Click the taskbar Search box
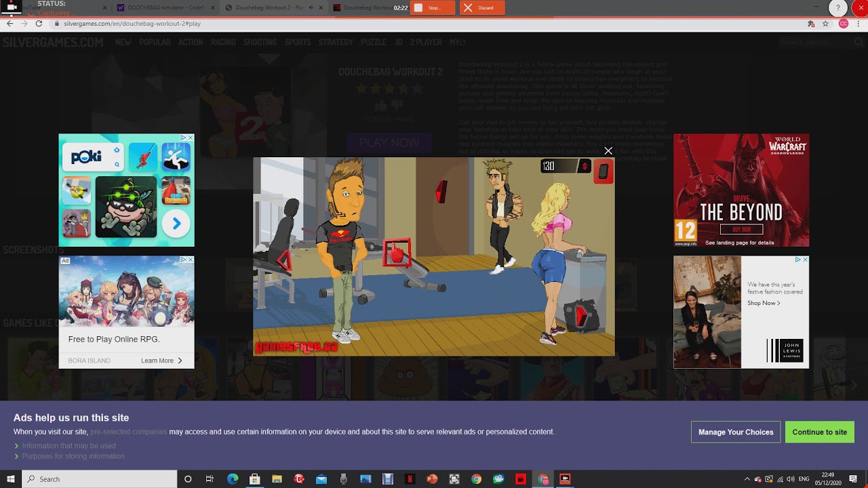Screen dimensions: 868x488 100,479
